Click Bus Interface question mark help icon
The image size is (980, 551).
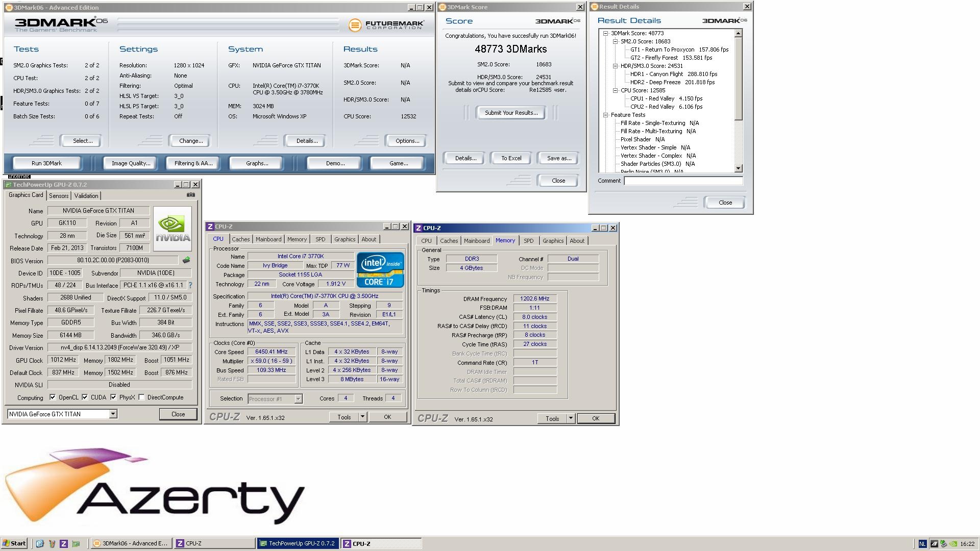click(x=190, y=285)
